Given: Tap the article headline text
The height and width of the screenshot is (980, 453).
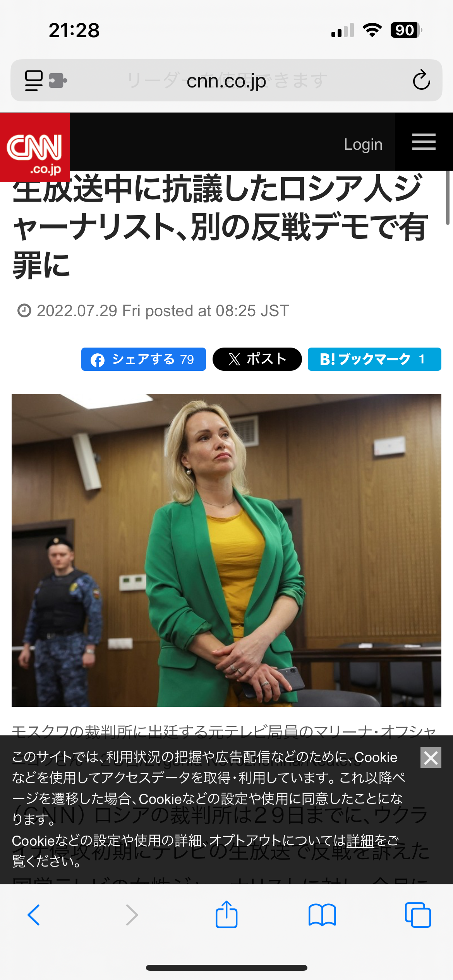Looking at the screenshot, I should pos(221,226).
